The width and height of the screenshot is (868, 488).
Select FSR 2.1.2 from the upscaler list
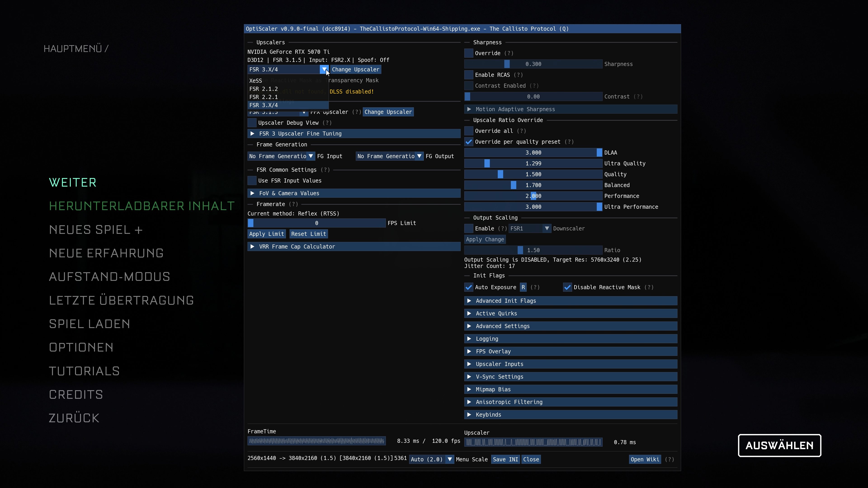pyautogui.click(x=264, y=89)
